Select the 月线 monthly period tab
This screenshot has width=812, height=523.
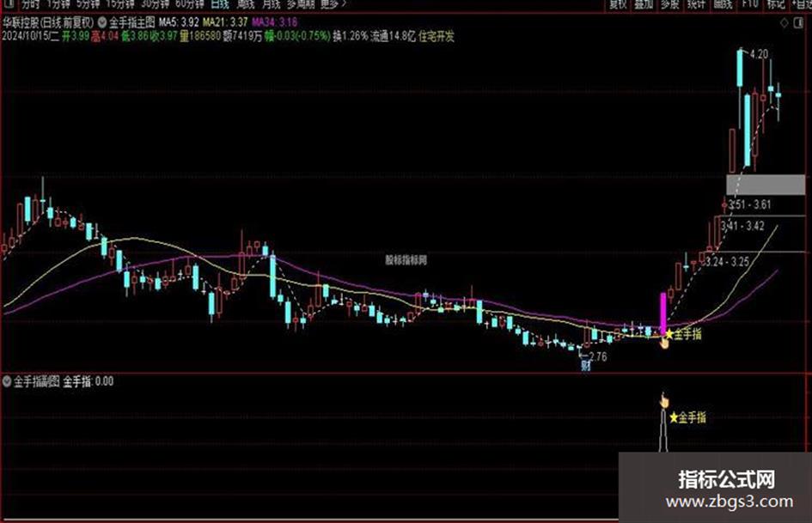pos(271,4)
